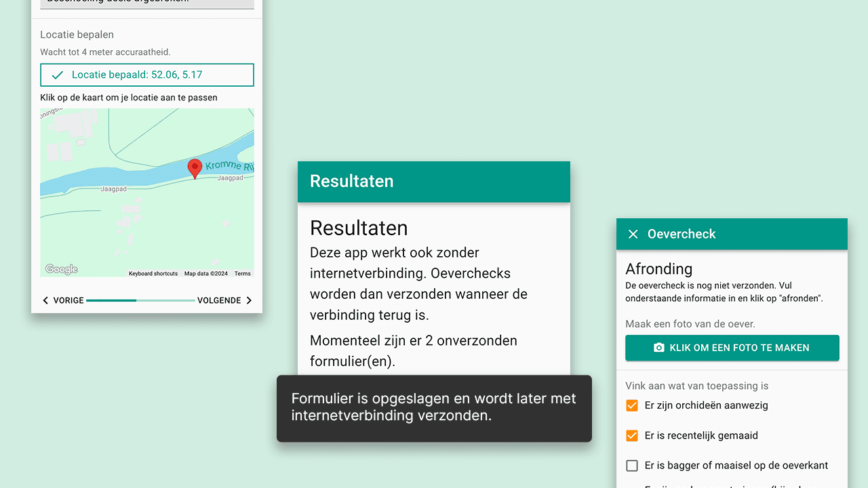This screenshot has height=488, width=868.
Task: Close the Oevercheck form with X
Action: click(633, 234)
